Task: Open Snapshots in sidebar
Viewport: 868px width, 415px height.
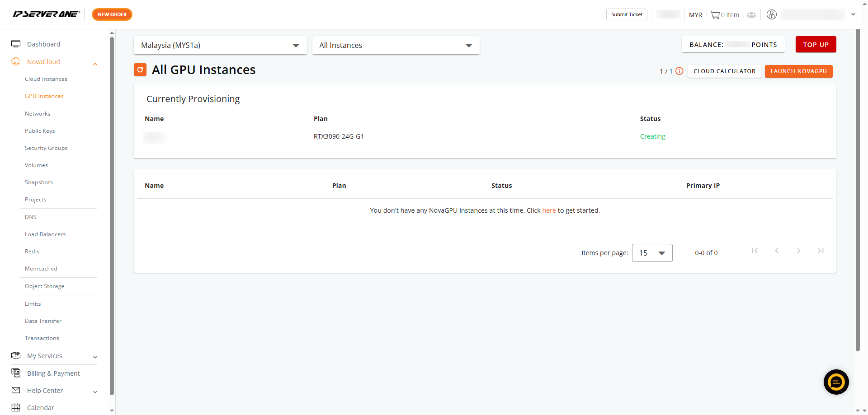Action: [39, 182]
